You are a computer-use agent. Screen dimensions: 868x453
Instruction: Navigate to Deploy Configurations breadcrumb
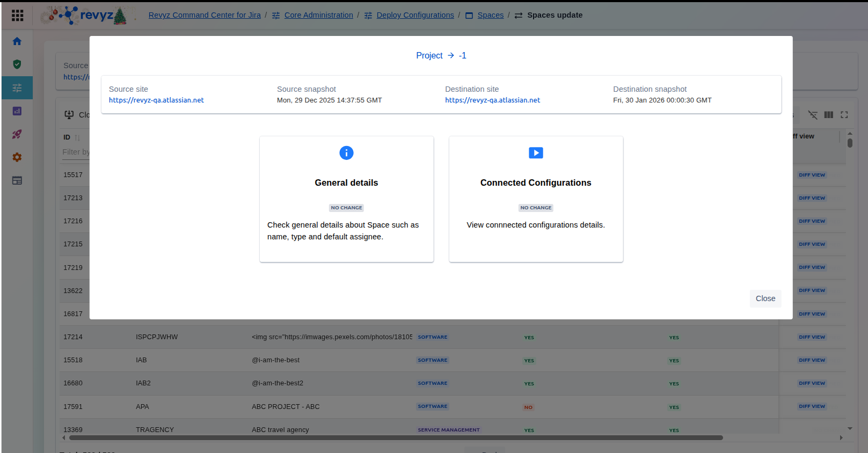[x=415, y=15]
